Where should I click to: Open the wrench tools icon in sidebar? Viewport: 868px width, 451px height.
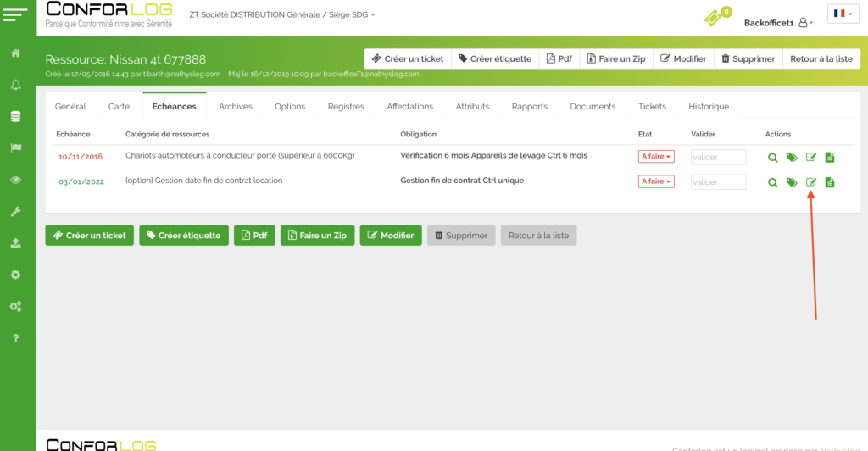pos(15,211)
